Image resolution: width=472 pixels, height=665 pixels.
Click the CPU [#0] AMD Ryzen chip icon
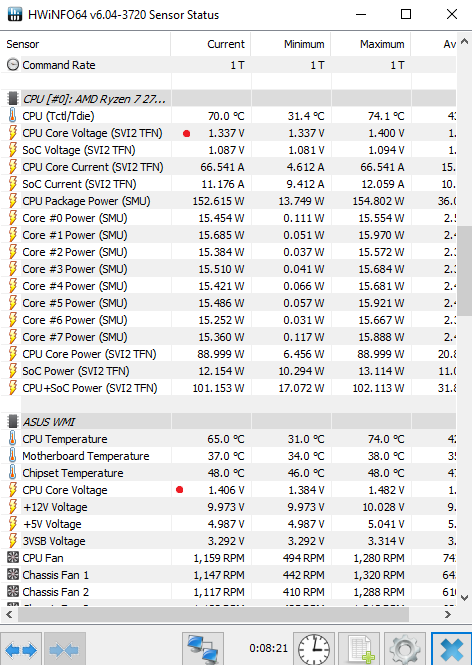[x=13, y=98]
